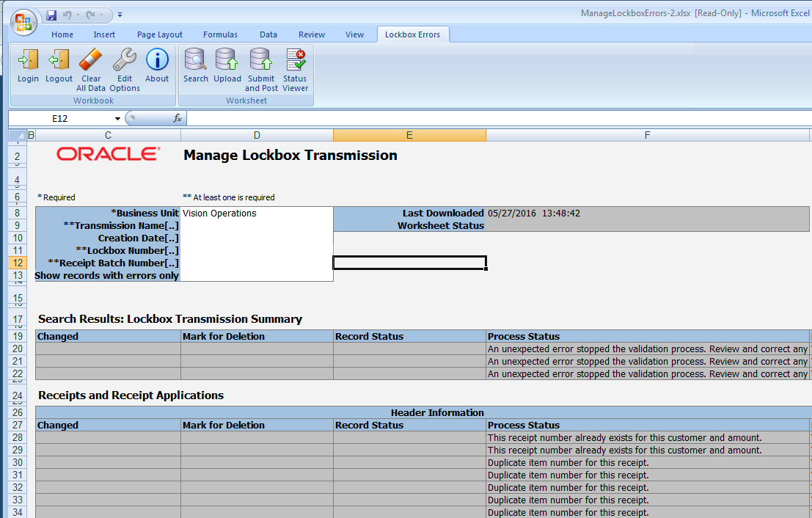Click the Creation Date input cell

257,238
